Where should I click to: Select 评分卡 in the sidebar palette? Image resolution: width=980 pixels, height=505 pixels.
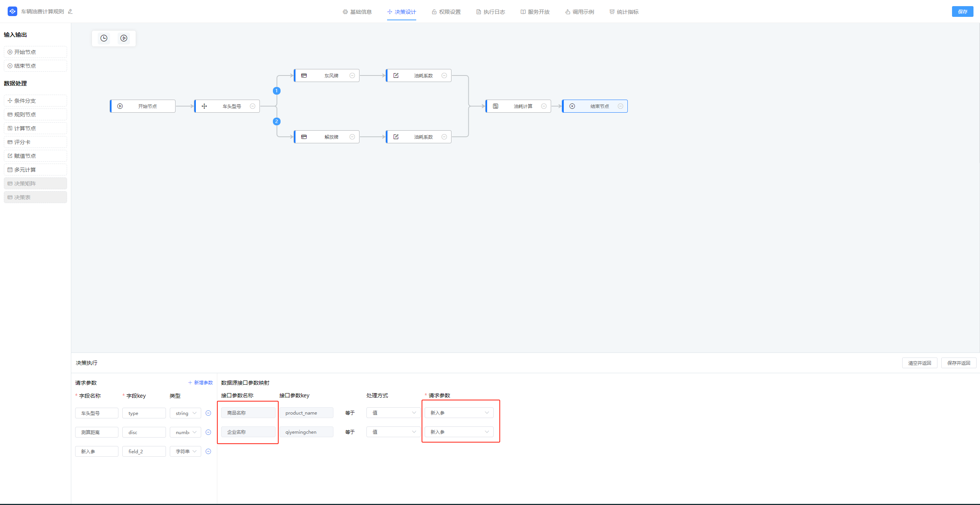pyautogui.click(x=35, y=142)
